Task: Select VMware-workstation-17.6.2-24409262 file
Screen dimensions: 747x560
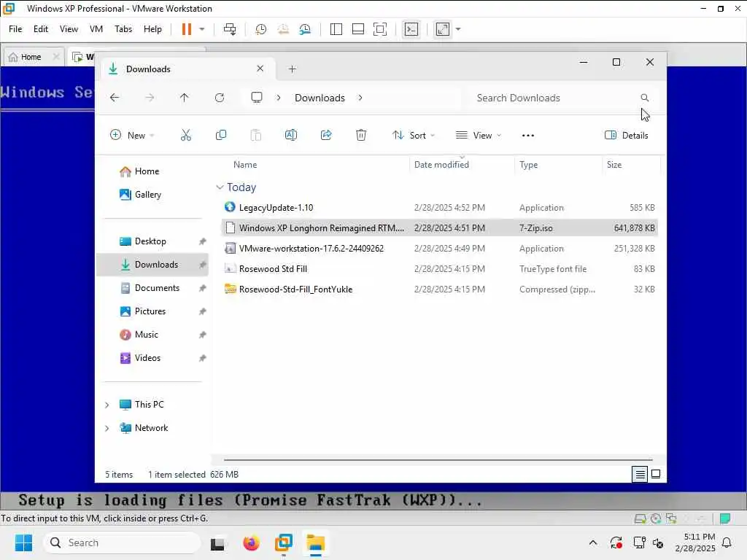Action: tap(439, 249)
